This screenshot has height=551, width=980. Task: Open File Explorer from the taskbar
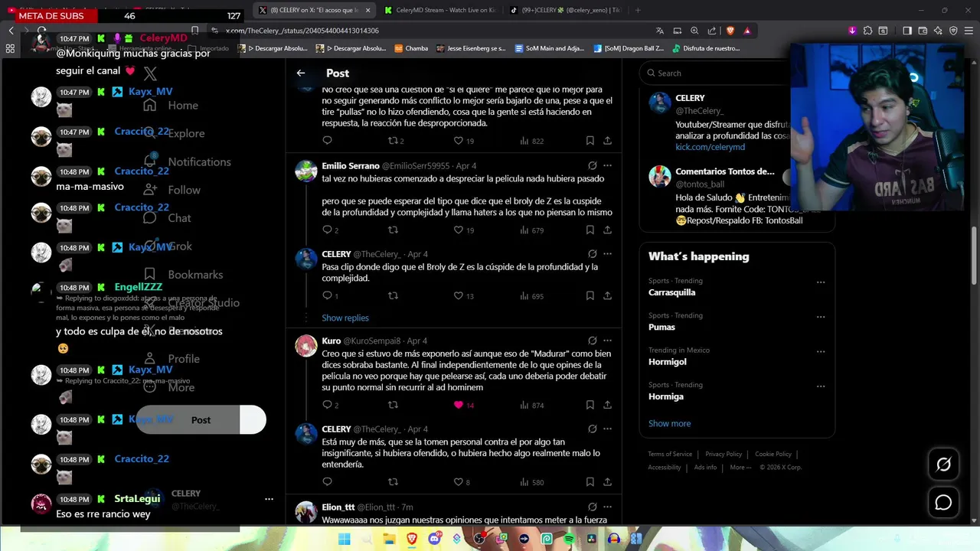(x=390, y=539)
